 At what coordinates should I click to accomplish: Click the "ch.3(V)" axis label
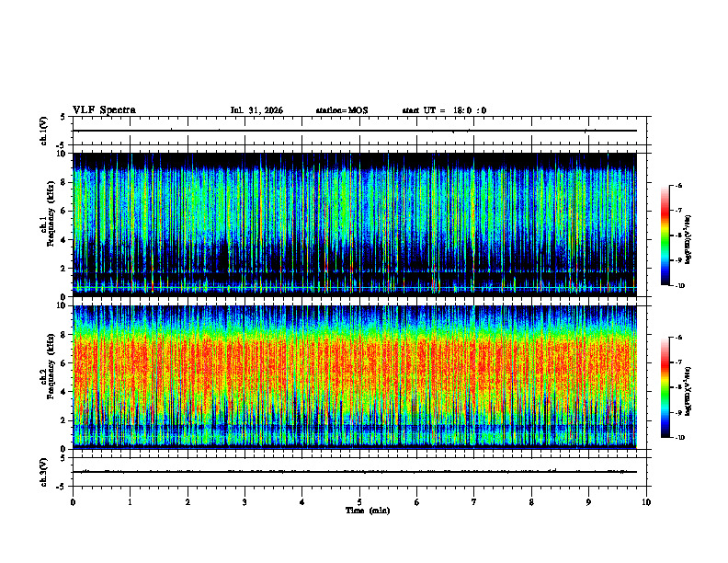point(44,473)
